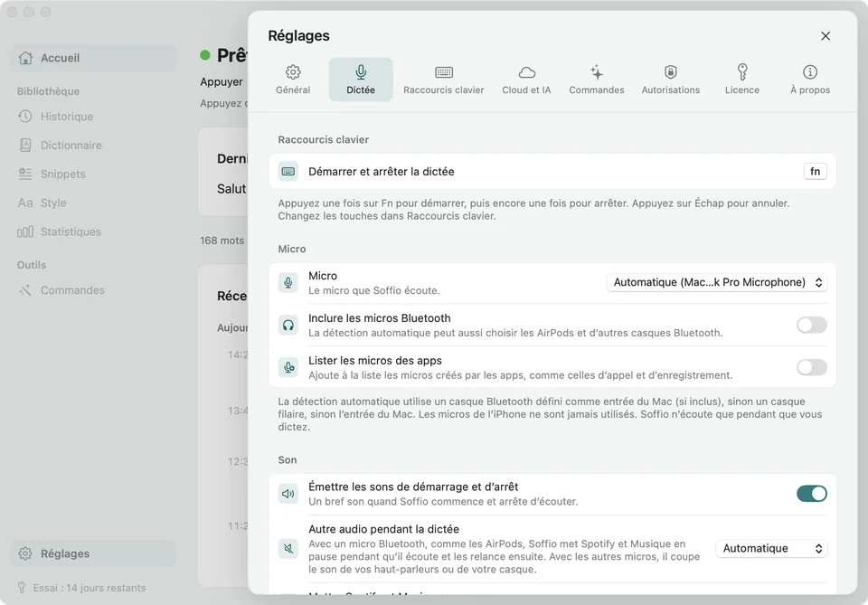Open the Général settings tab
This screenshot has height=605, width=868.
click(x=293, y=80)
